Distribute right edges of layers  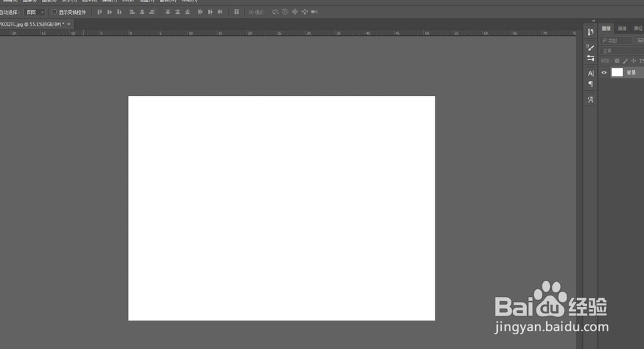[220, 12]
